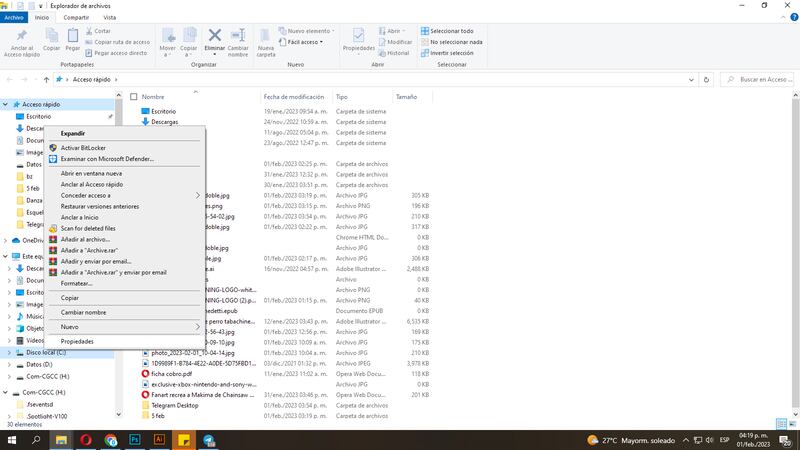Screen dimensions: 800x450
Task: Click the Propiedades ribbon icon
Action: point(358,40)
